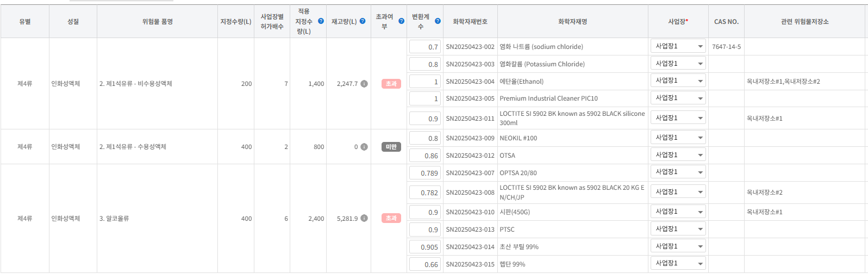Click conversion factor field showing 0.789
This screenshot has height=279, width=868.
(x=424, y=173)
